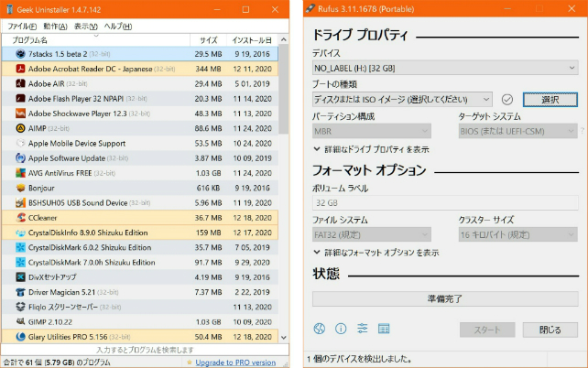This screenshot has width=588, height=368.
Task: Open the 表示(V) menu
Action: click(86, 27)
